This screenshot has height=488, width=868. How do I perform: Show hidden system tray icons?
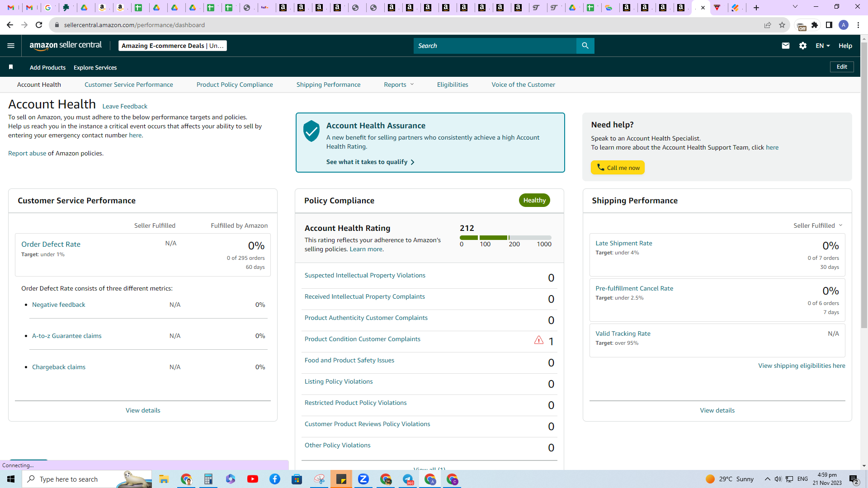point(767,479)
